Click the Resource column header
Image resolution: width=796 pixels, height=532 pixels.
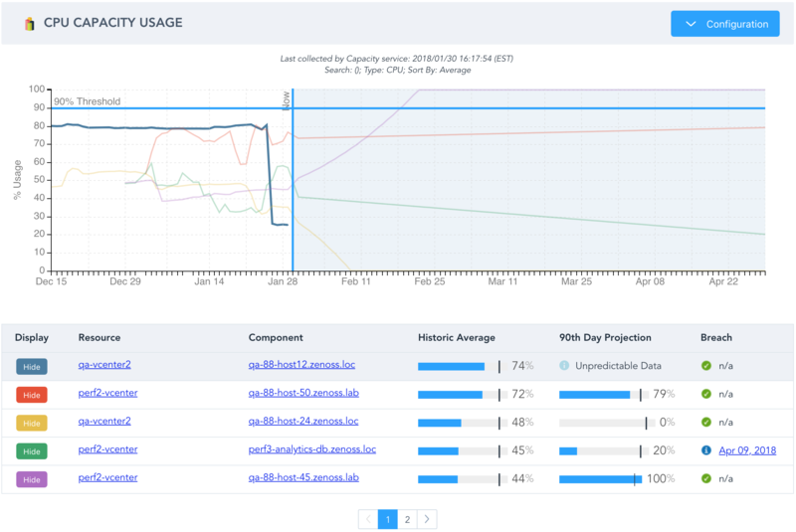pyautogui.click(x=99, y=338)
